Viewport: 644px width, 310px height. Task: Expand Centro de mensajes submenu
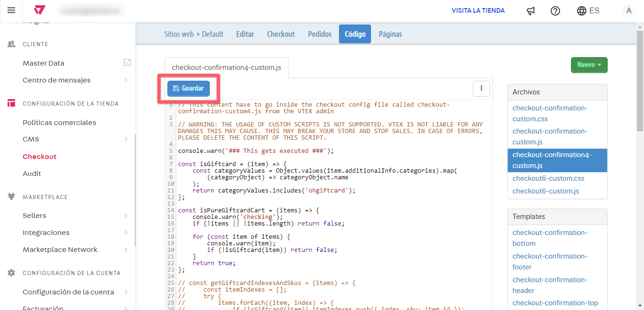click(126, 80)
